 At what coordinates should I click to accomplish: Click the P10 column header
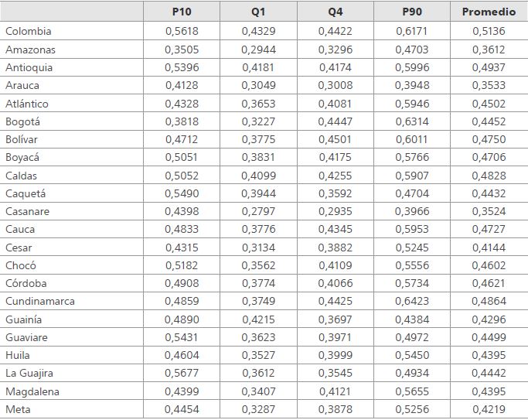coord(182,12)
